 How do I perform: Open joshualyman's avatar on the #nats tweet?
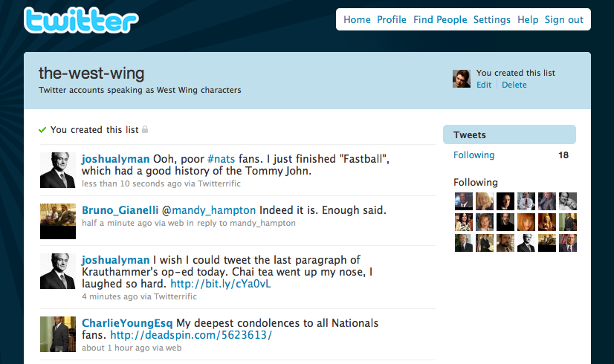click(x=57, y=170)
